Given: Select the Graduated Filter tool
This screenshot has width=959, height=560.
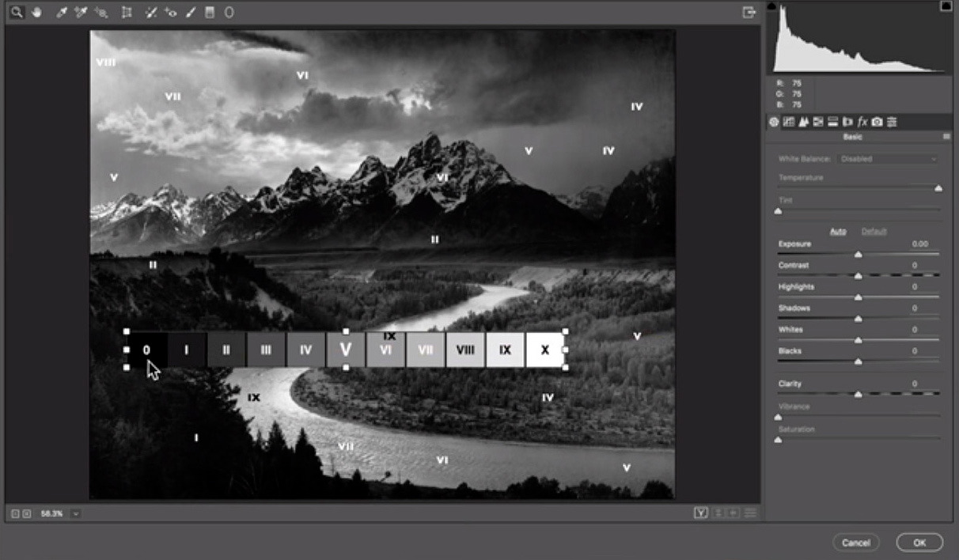Looking at the screenshot, I should pyautogui.click(x=210, y=13).
